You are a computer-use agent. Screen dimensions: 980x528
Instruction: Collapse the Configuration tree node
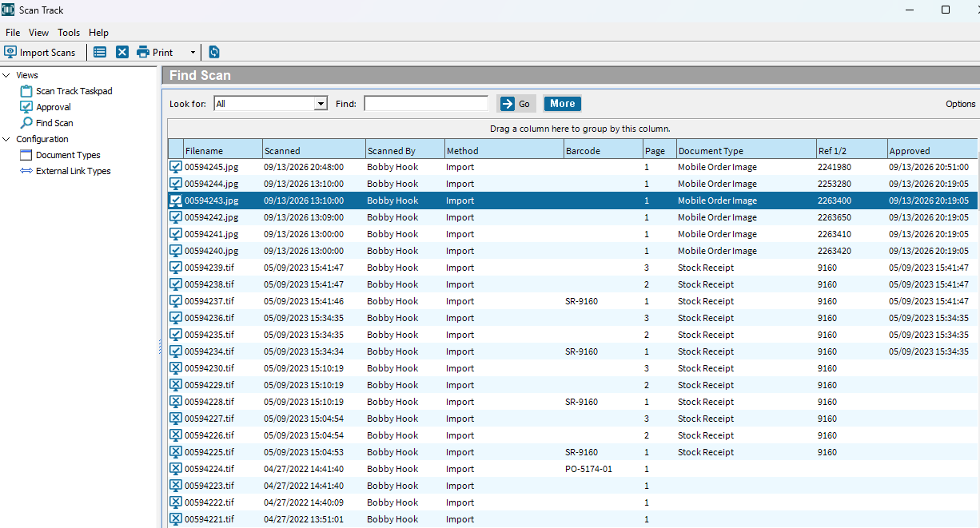click(6, 139)
